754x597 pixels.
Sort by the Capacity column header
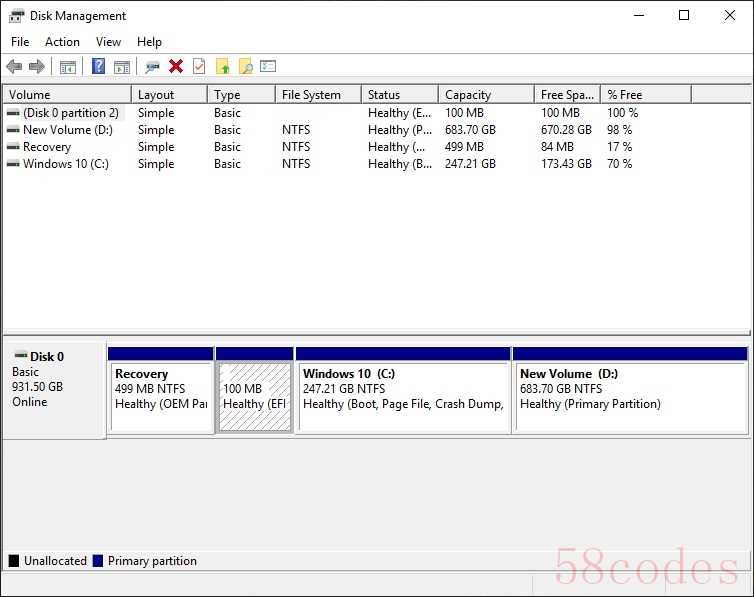coord(487,95)
